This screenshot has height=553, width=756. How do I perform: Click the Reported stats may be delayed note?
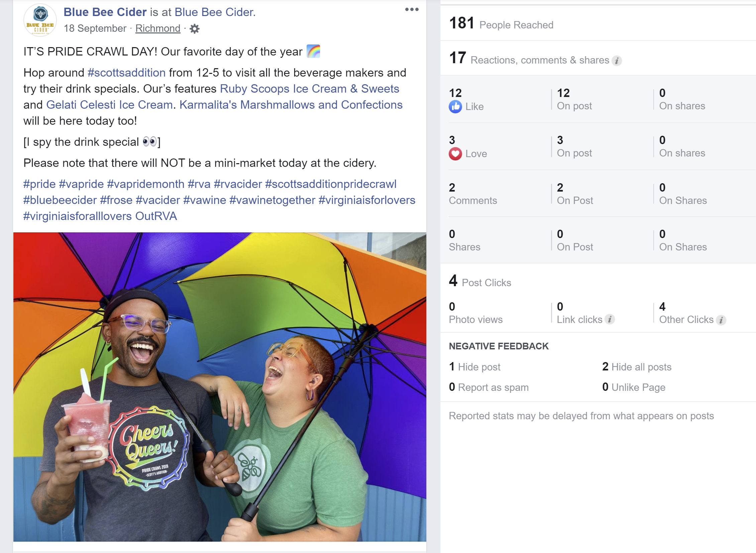coord(581,416)
